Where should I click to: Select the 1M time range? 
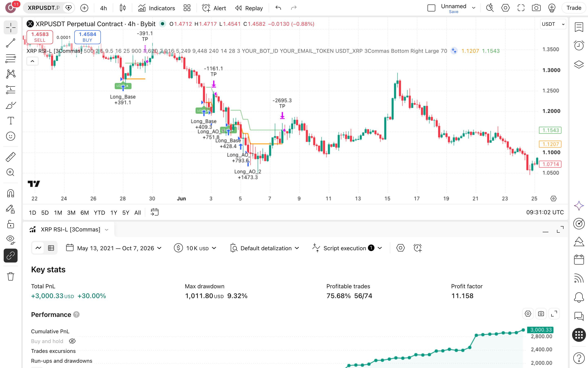point(58,212)
